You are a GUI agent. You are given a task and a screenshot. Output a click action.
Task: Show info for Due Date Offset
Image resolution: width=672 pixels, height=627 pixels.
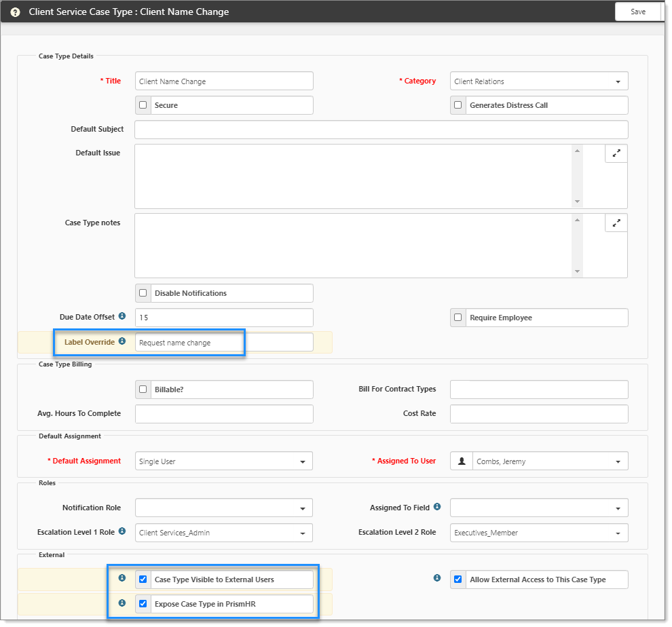(x=122, y=316)
